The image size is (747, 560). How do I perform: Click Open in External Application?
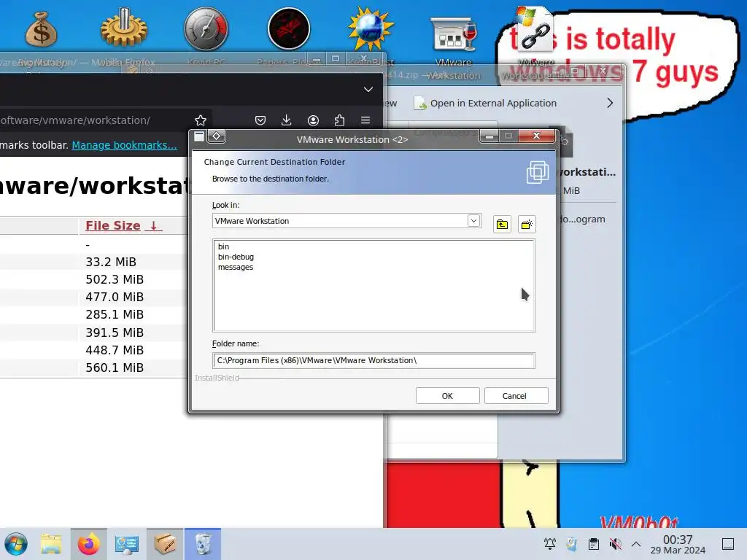click(x=485, y=104)
